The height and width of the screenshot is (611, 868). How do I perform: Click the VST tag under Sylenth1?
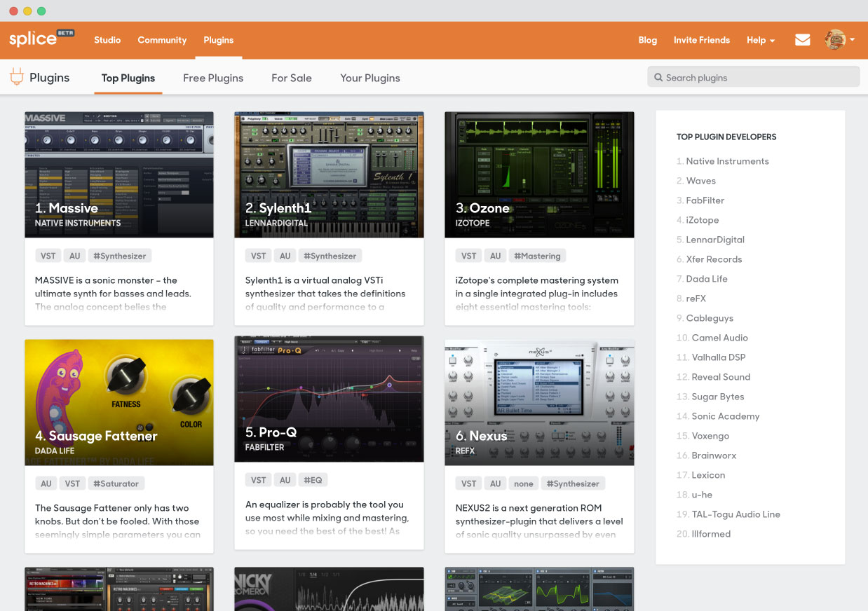(x=259, y=256)
